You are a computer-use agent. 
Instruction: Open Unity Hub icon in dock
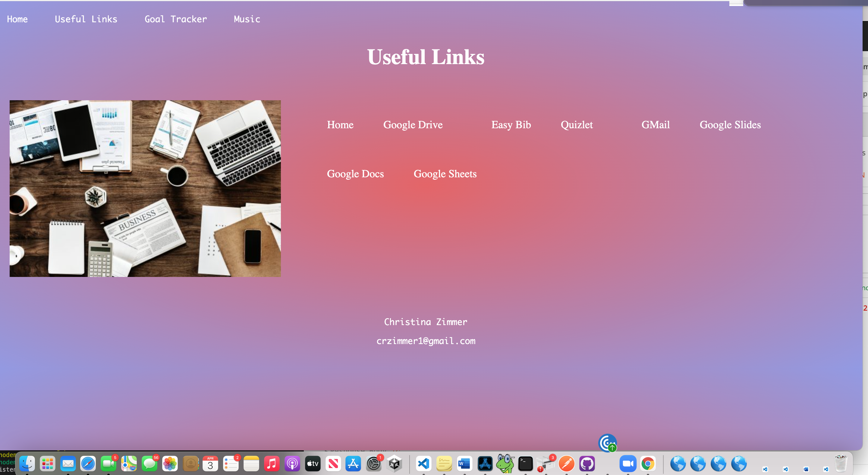(394, 464)
